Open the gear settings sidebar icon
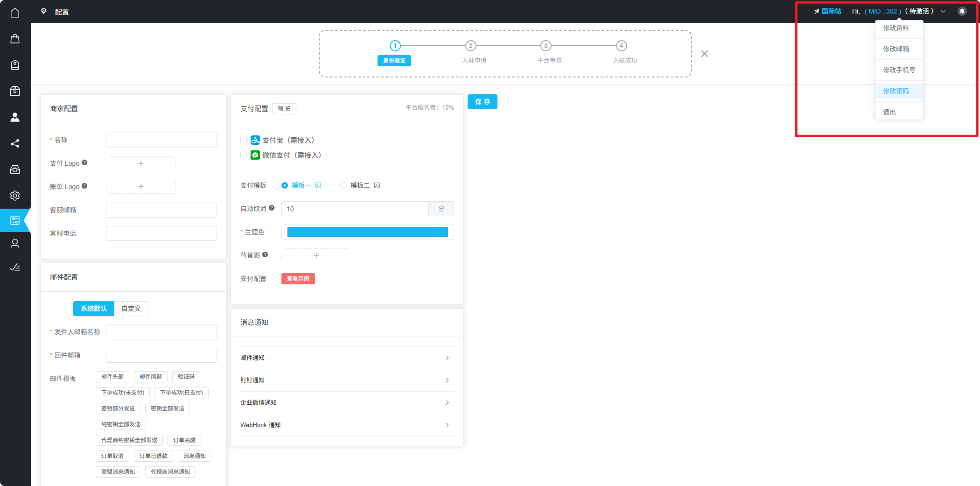Image resolution: width=980 pixels, height=486 pixels. click(x=15, y=196)
